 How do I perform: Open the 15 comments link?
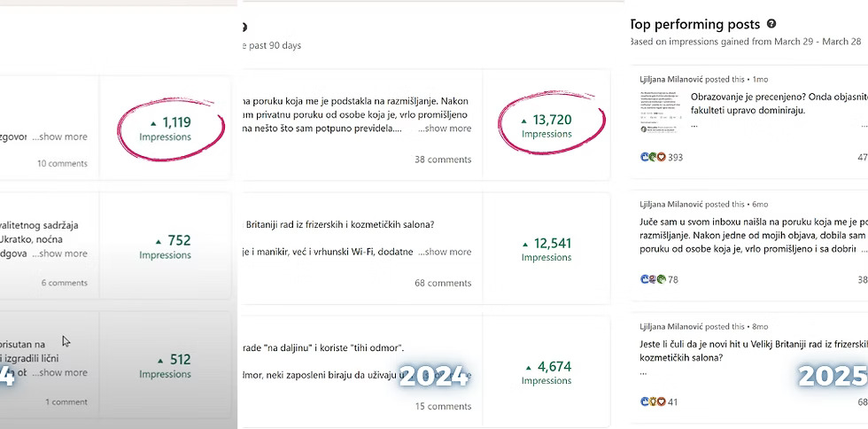pos(442,406)
